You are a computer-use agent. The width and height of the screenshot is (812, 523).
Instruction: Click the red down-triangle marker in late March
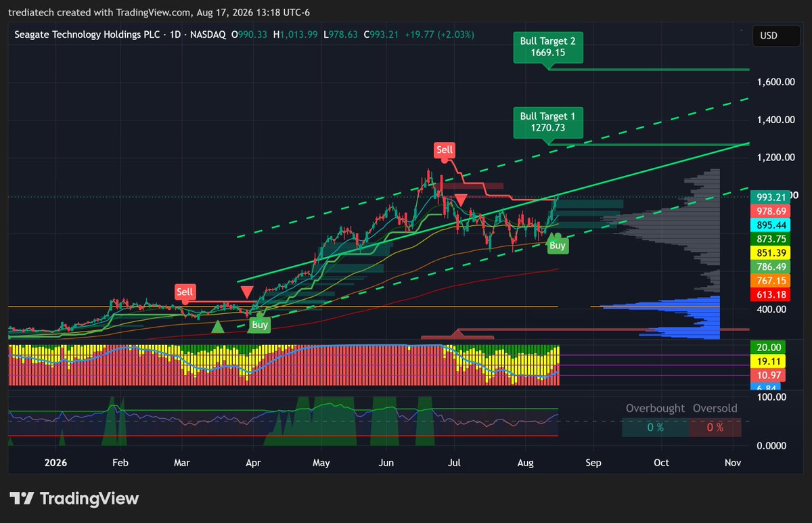coord(247,292)
